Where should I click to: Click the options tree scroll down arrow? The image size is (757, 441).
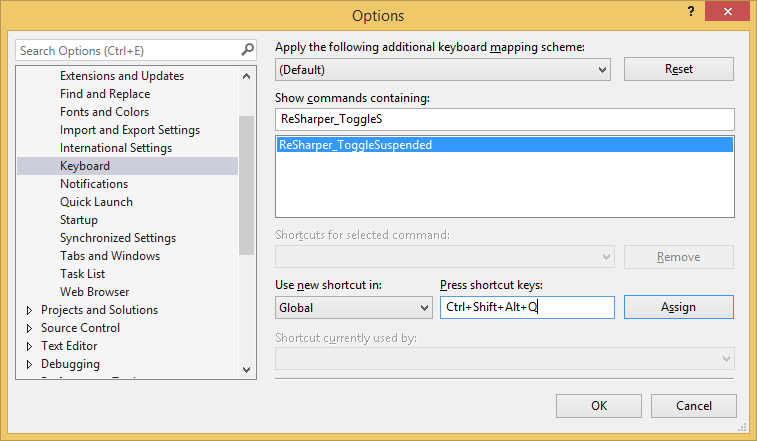248,369
